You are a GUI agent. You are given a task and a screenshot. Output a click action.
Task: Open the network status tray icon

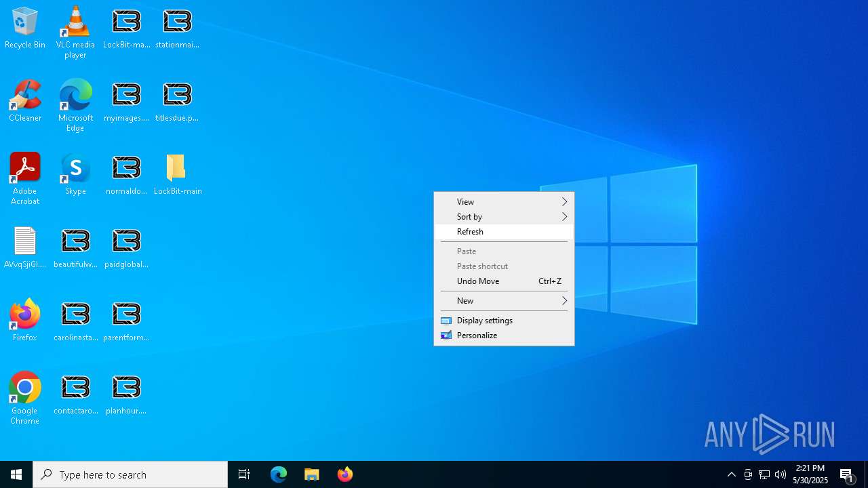(x=764, y=474)
